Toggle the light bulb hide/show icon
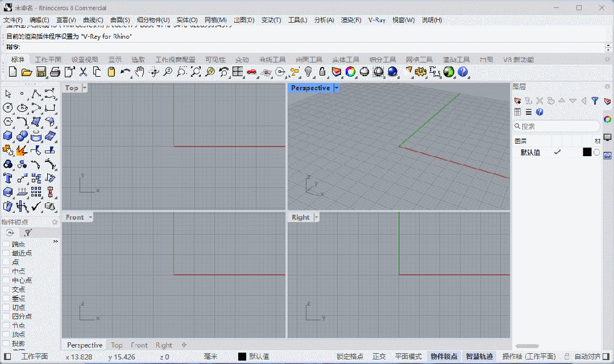This screenshot has height=364, width=614. coord(309,72)
